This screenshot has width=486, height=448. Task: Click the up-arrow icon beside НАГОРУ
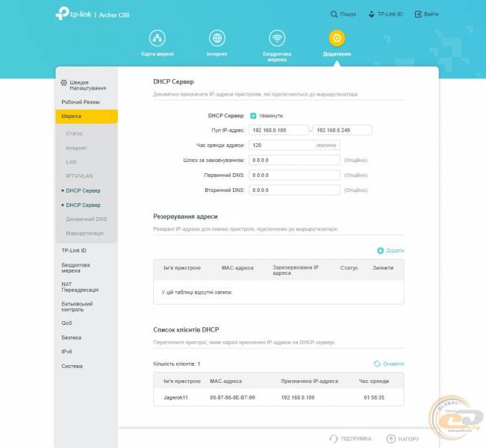coord(391,439)
